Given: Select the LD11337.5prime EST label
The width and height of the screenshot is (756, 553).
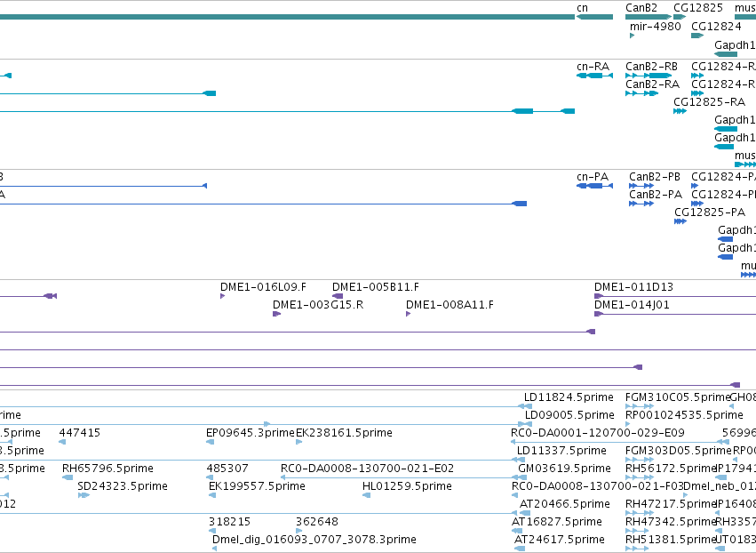Looking at the screenshot, I should click(561, 451).
